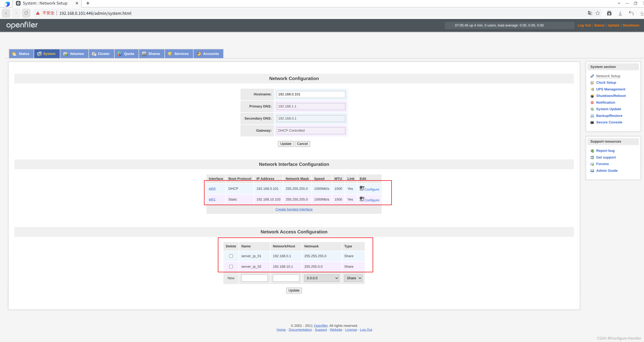The height and width of the screenshot is (342, 644).
Task: Open the Share type dropdown
Action: pyautogui.click(x=353, y=278)
